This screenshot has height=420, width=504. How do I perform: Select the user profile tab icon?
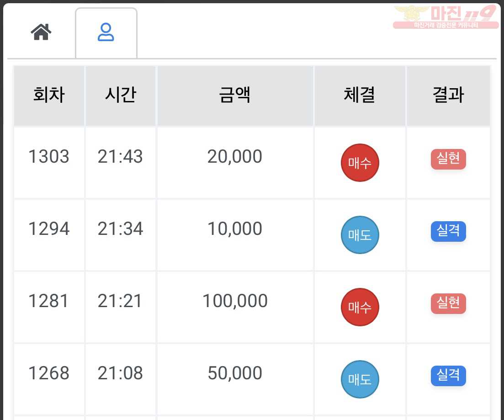106,32
